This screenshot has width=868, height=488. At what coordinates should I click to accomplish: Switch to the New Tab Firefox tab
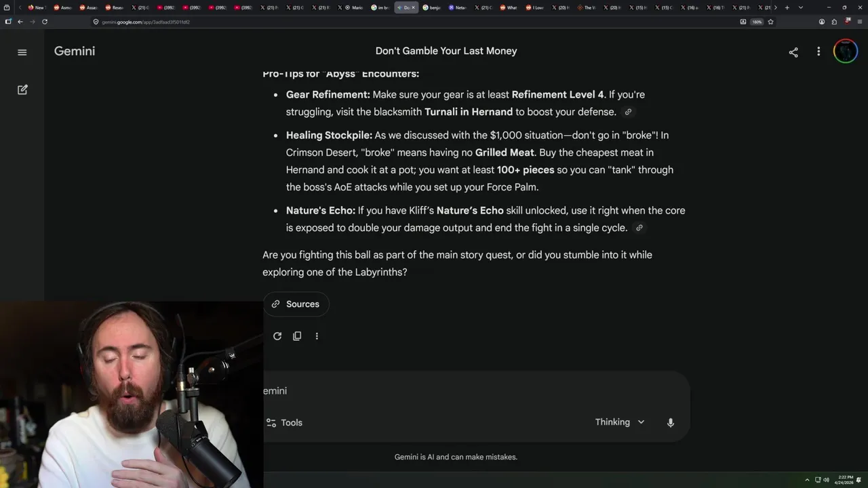click(37, 7)
